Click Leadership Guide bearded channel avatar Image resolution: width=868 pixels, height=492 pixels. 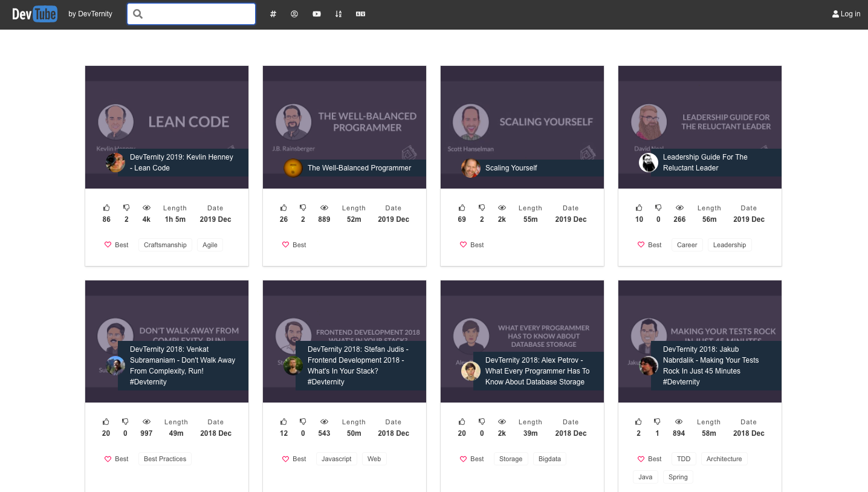[649, 163]
